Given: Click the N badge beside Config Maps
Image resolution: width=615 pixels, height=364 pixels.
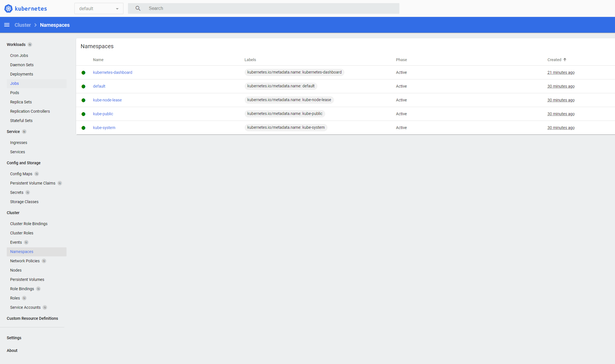Looking at the screenshot, I should click(x=37, y=174).
